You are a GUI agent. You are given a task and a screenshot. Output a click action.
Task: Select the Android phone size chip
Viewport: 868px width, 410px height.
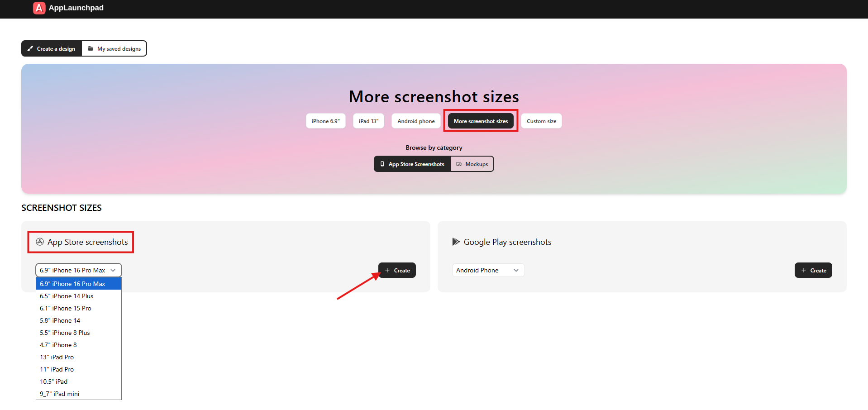click(416, 121)
